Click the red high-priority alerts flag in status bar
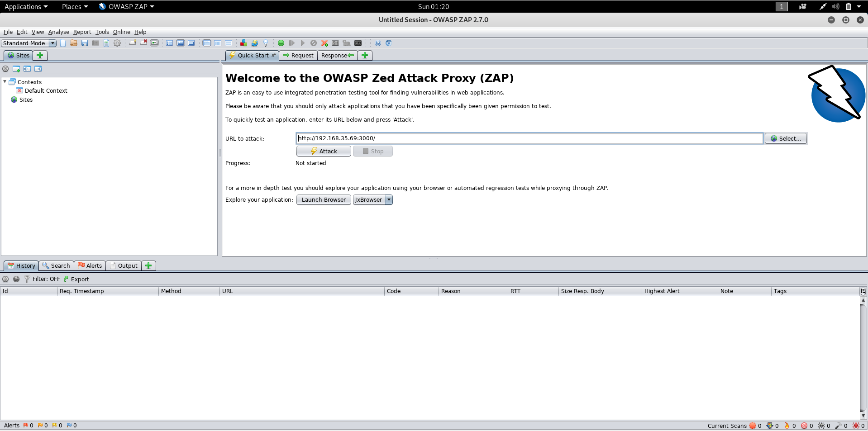 [25, 425]
